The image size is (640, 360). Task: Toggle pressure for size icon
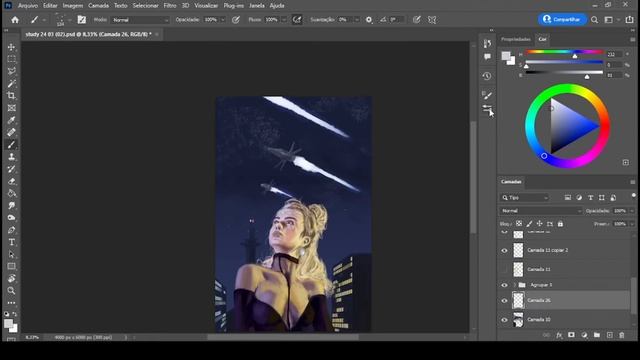[416, 20]
